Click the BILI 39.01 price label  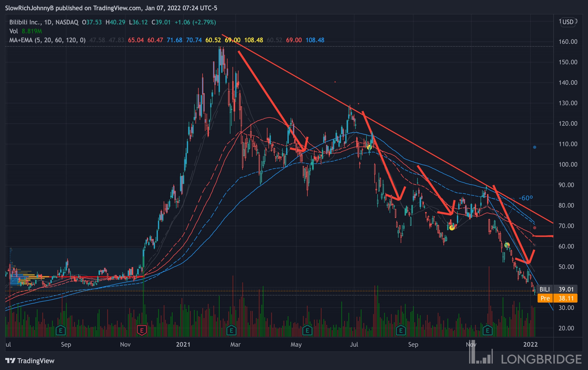coord(558,289)
